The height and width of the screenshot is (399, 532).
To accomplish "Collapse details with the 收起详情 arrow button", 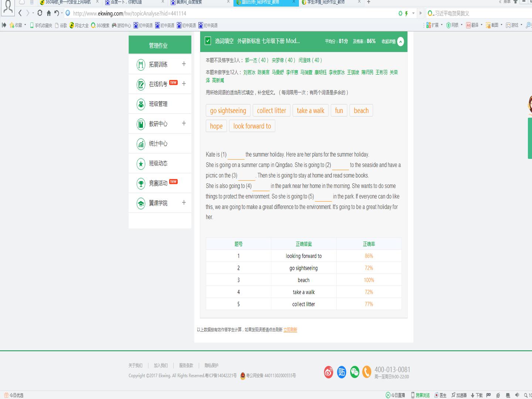I will coord(400,41).
